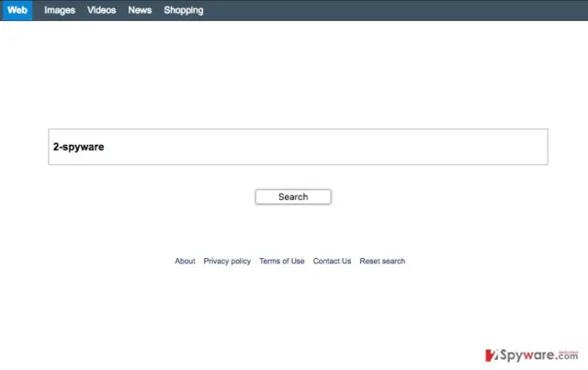Go to the News tab
This screenshot has height=370, width=588.
coord(140,10)
